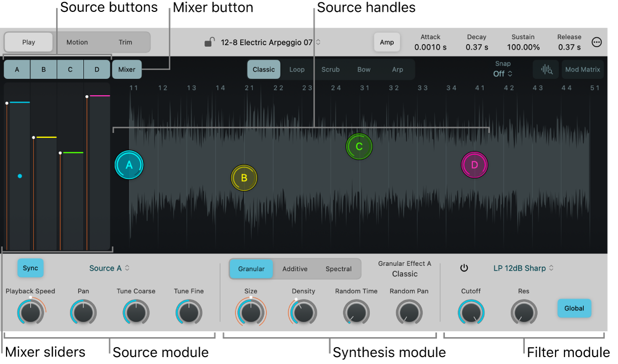Open the Mod Matrix
618x364 pixels.
pos(583,69)
